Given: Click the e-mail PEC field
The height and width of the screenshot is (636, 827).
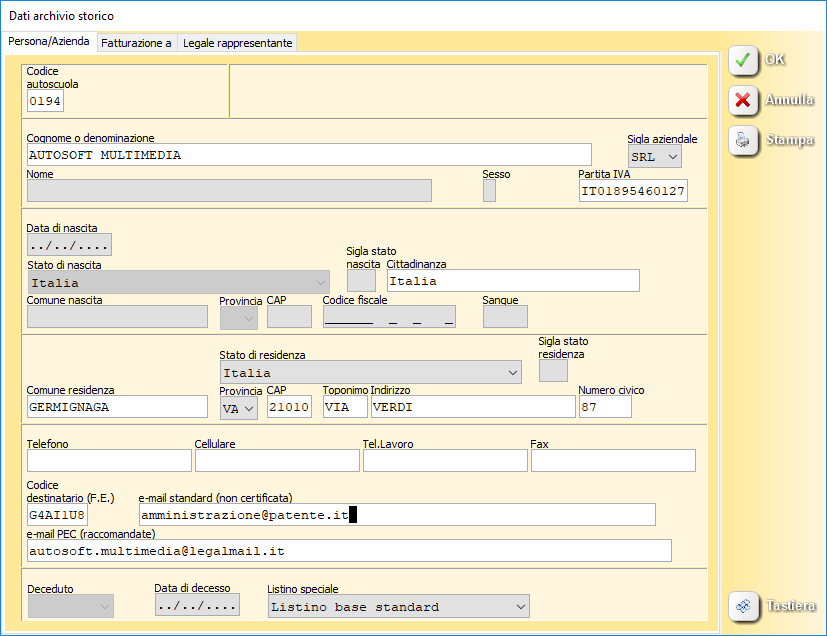Looking at the screenshot, I should [349, 551].
